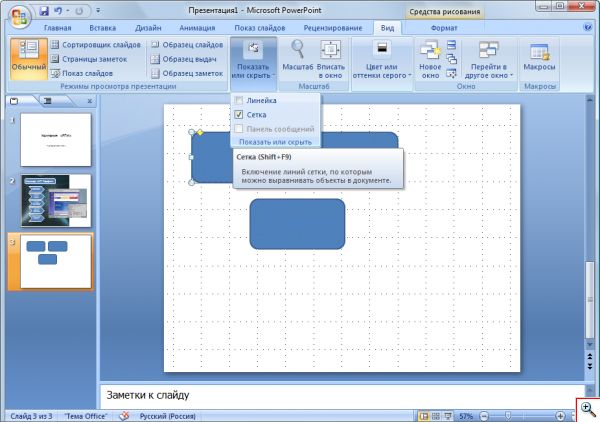Save the presentation from quick access toolbar
The image size is (600, 422).
pyautogui.click(x=44, y=11)
